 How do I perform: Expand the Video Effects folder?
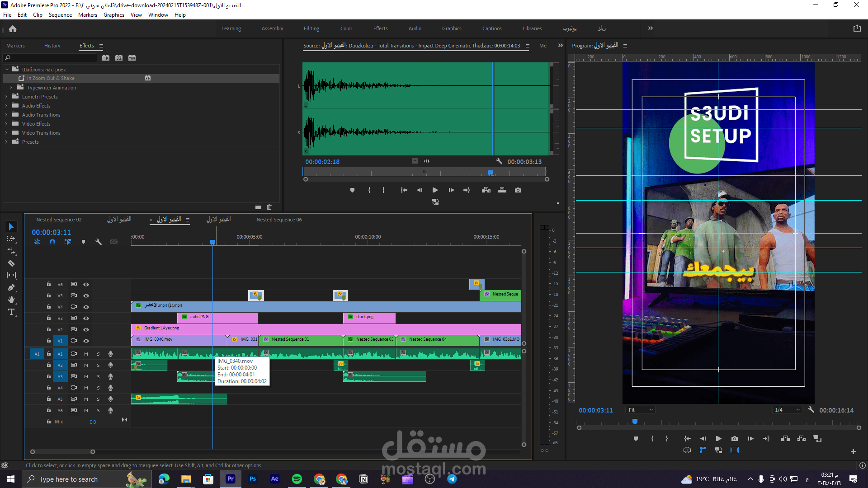point(6,124)
